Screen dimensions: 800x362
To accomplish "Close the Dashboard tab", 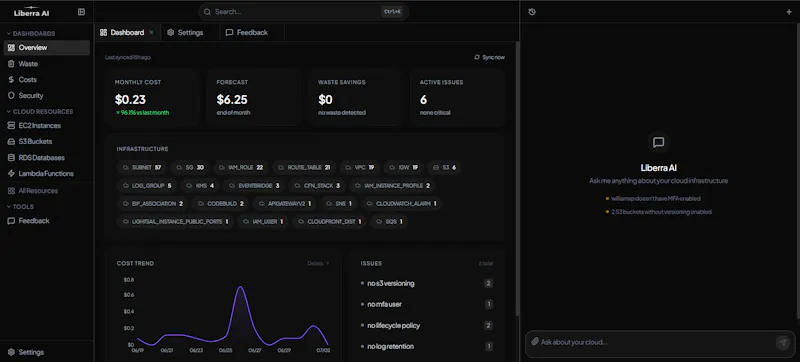I will pyautogui.click(x=151, y=32).
